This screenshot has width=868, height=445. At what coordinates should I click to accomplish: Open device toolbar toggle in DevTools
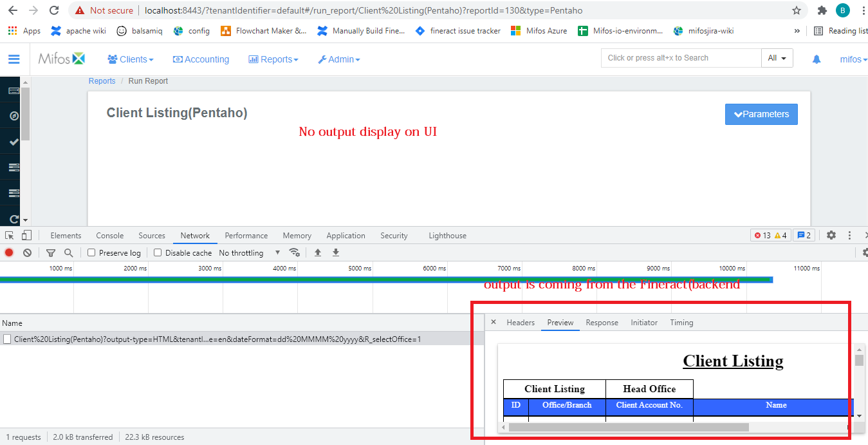pos(26,235)
